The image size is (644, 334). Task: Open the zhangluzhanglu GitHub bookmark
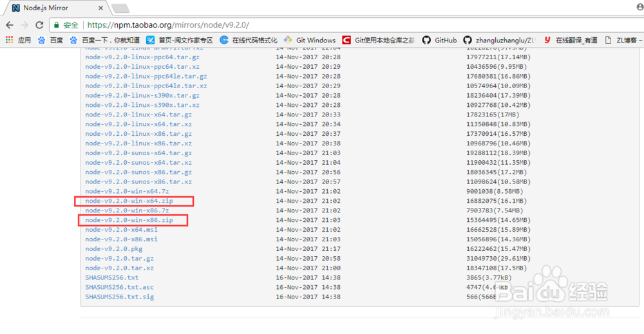[499, 40]
